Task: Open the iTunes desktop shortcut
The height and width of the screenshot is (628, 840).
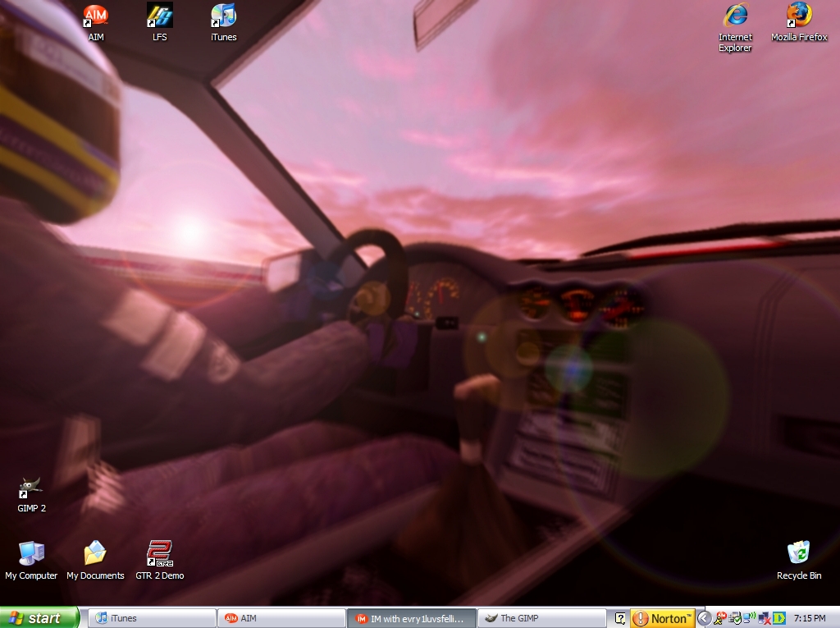Action: [x=223, y=22]
